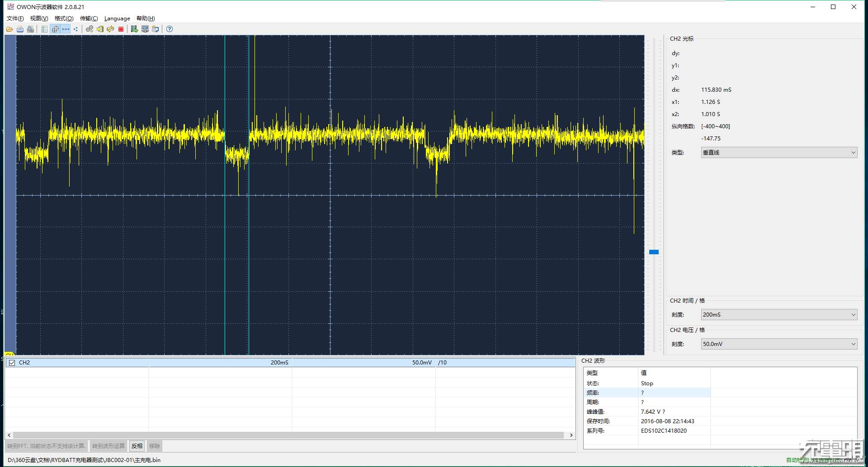
Task: Open the Language menu
Action: click(117, 19)
